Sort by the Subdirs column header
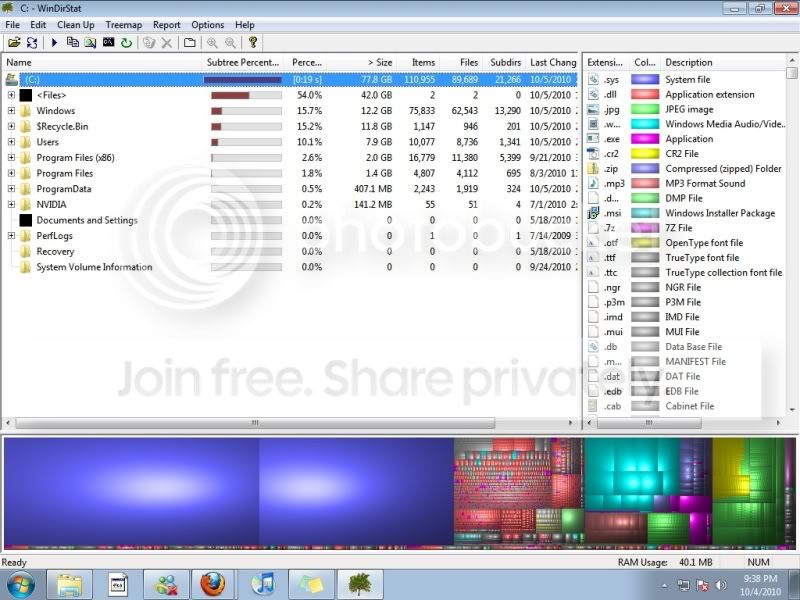Screen dimensions: 800x600 click(504, 62)
